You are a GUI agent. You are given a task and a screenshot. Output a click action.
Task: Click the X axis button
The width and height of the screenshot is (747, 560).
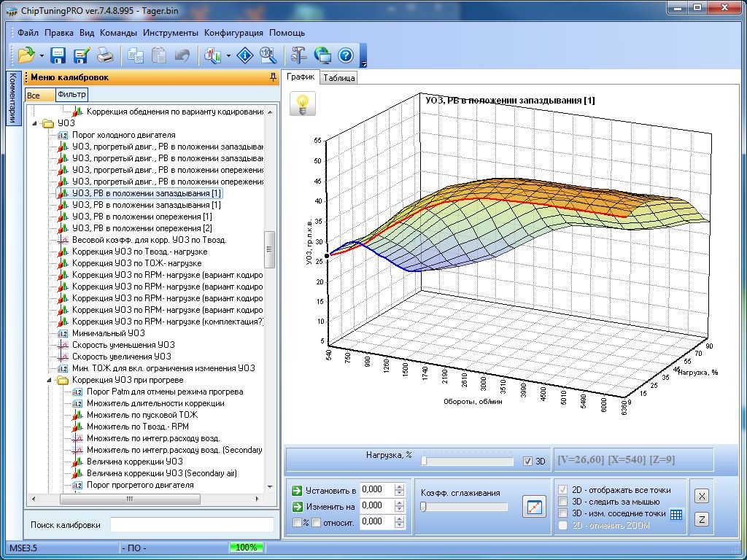click(701, 496)
